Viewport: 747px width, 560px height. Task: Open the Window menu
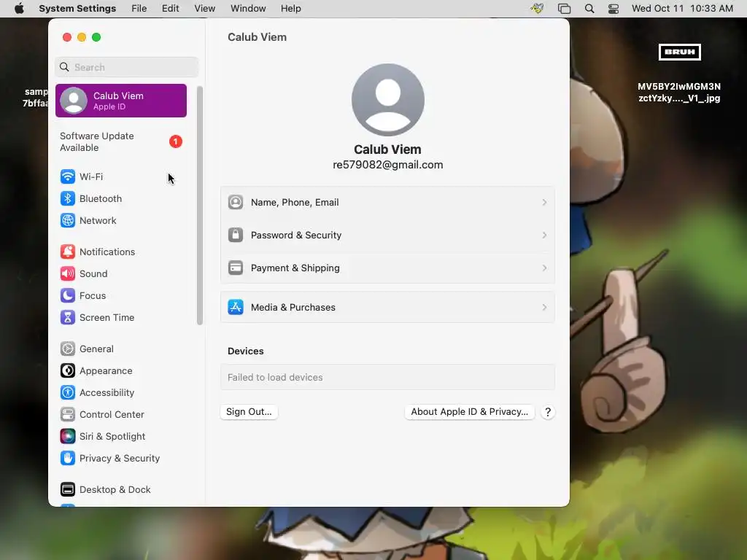tap(248, 9)
